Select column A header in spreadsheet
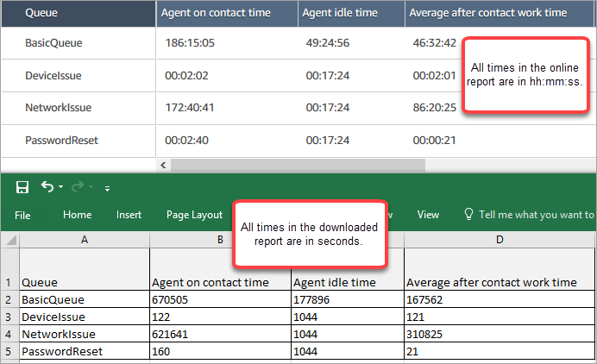Image resolution: width=597 pixels, height=364 pixels. tap(84, 239)
